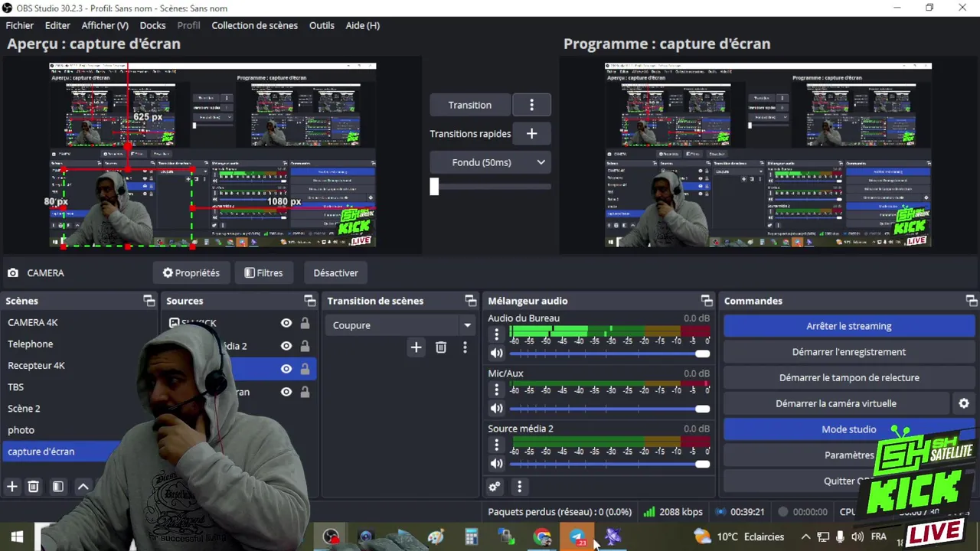Adjust Mic/Aux volume slider
This screenshot has width=980, height=551.
(x=609, y=409)
